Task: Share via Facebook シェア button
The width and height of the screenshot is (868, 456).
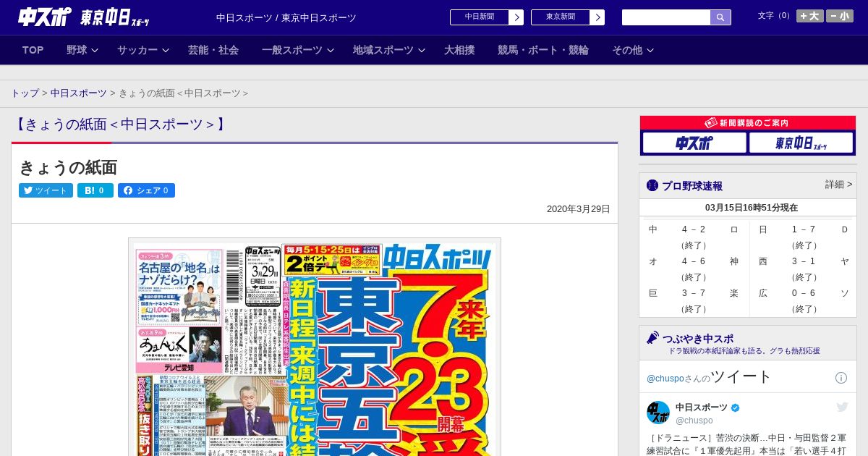Action: click(x=146, y=190)
